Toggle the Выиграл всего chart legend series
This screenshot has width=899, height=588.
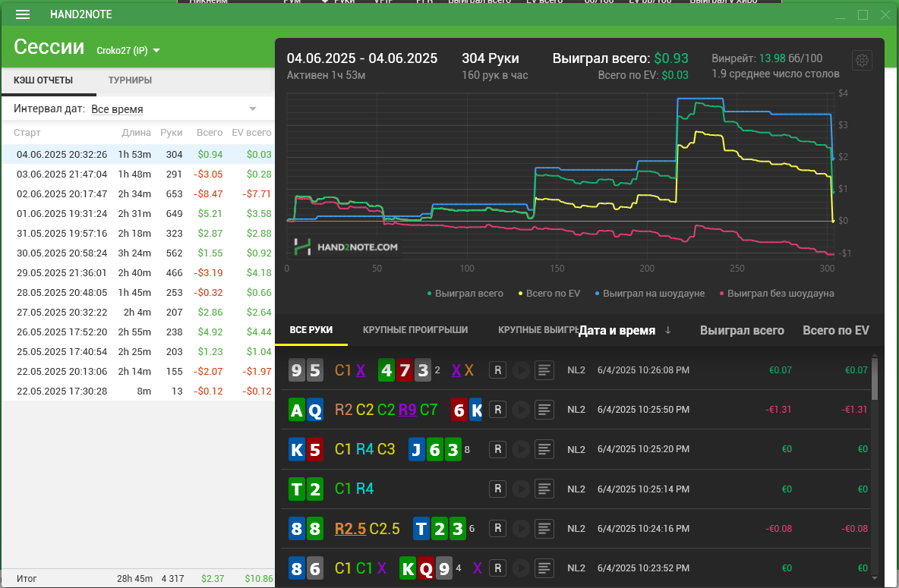pos(465,294)
